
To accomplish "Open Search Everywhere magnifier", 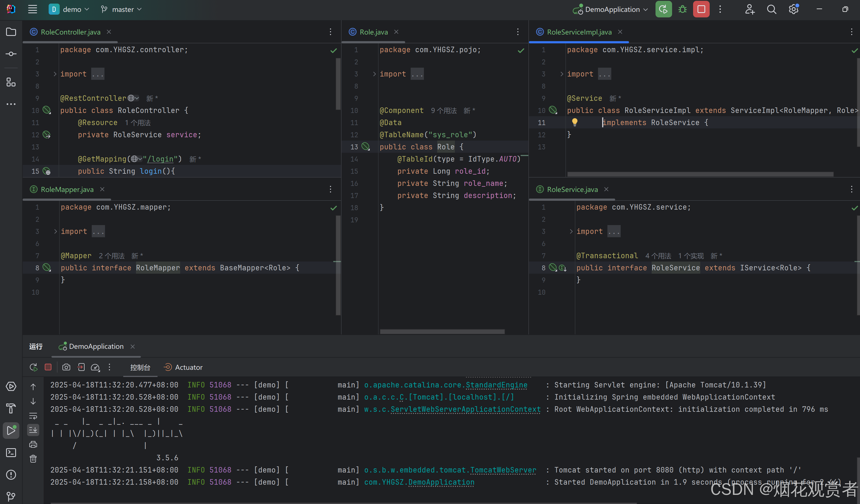I will pyautogui.click(x=771, y=9).
